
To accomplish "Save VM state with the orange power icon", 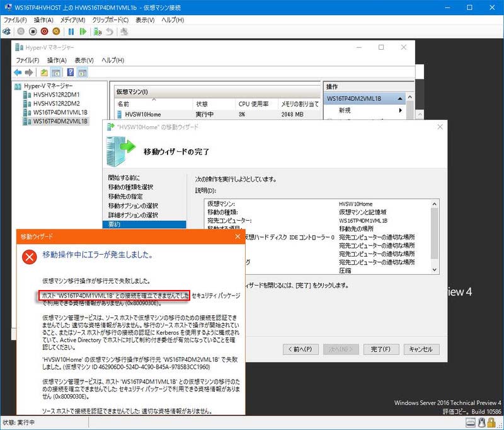I will click(56, 32).
